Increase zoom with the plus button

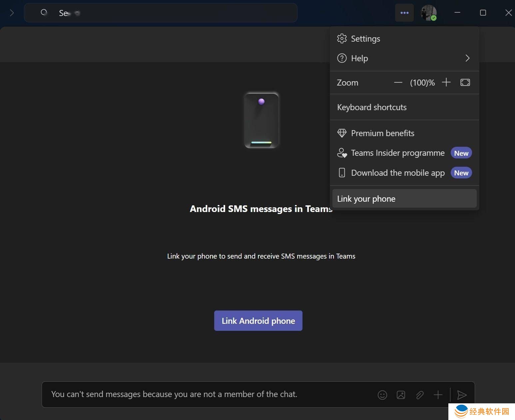446,82
